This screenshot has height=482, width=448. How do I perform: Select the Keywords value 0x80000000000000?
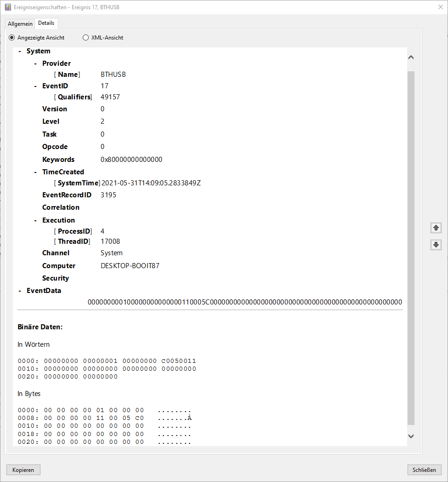pos(131,160)
